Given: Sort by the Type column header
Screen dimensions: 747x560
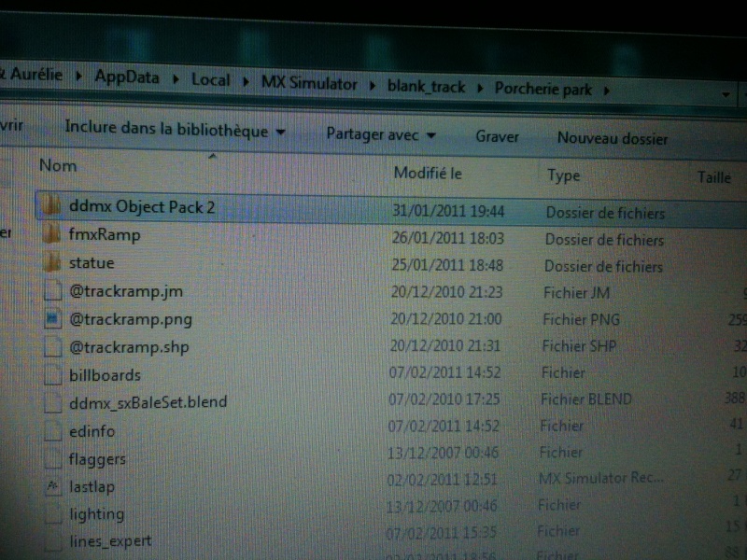Looking at the screenshot, I should coord(564,175).
